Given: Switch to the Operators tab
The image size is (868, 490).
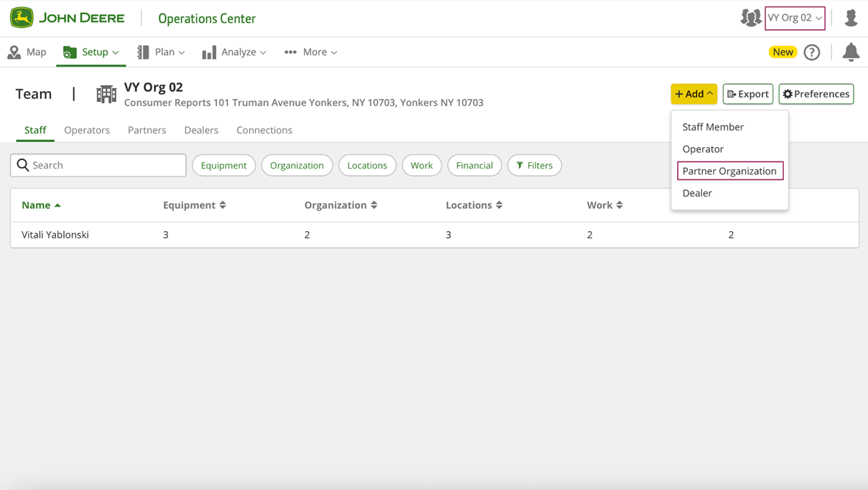Looking at the screenshot, I should pyautogui.click(x=87, y=130).
